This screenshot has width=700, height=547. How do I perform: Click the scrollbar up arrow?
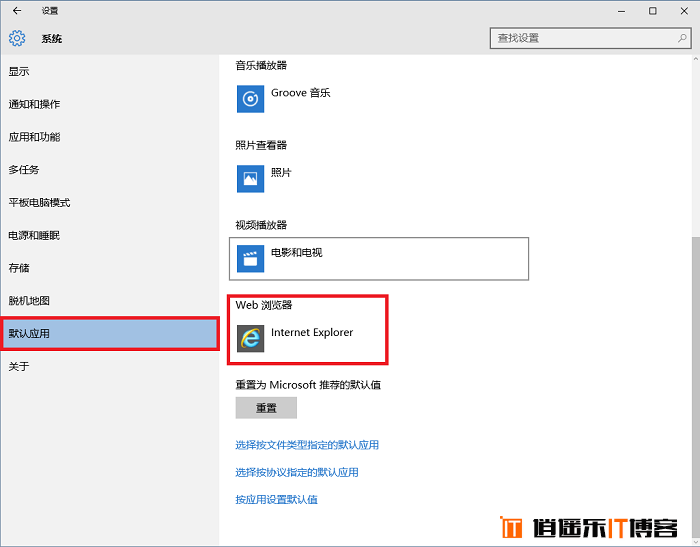point(696,59)
